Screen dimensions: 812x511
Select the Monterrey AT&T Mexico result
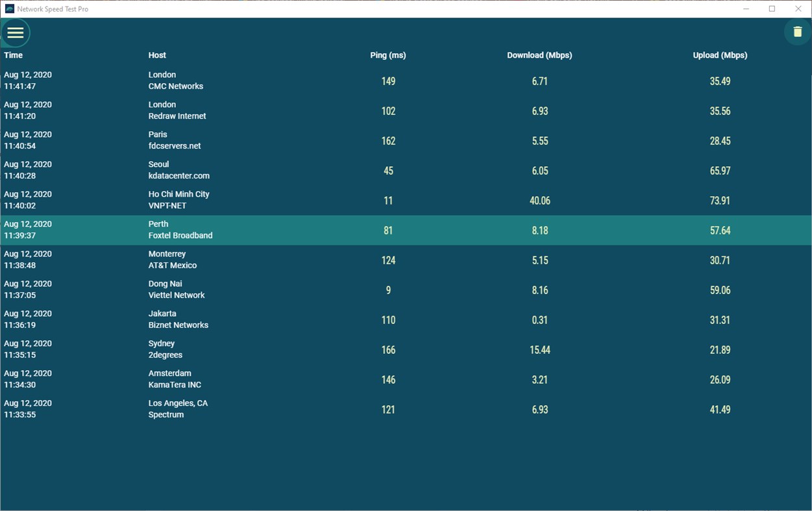389,260
